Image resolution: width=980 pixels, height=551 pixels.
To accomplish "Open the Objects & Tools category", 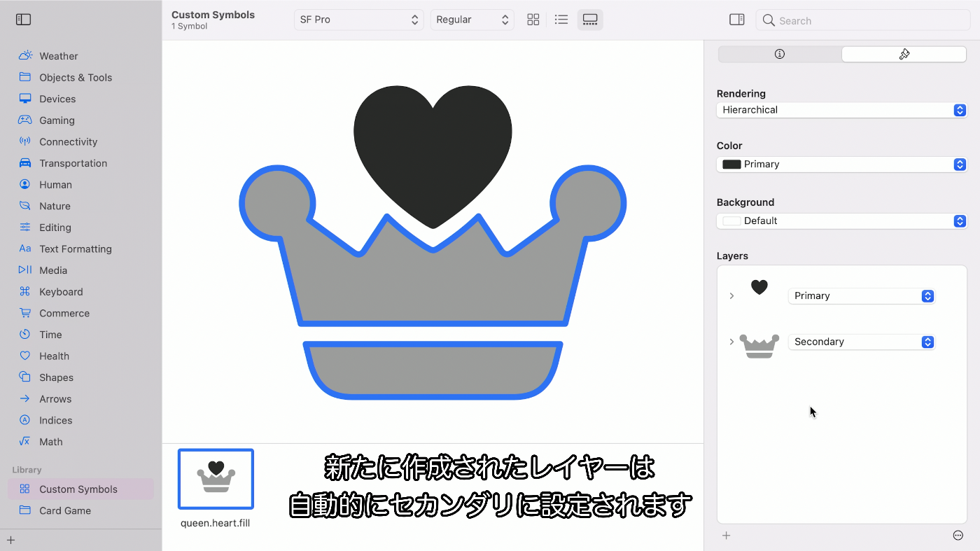I will (80, 78).
